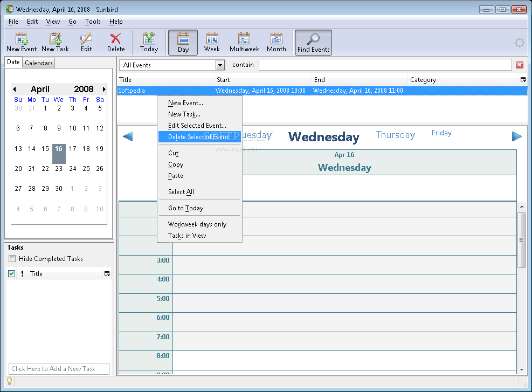Screen dimensions: 532x392
Task: Select April 30 in the mini calendar
Action: pyautogui.click(x=59, y=189)
